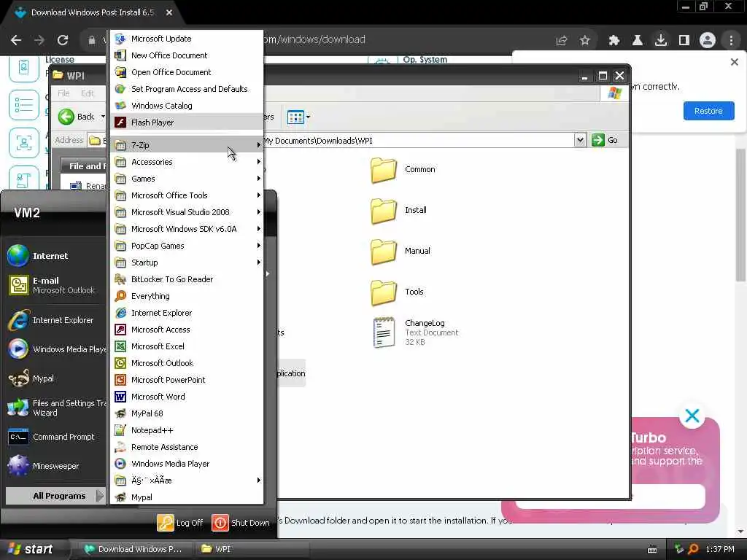Open Explorer address bar dropdown
Screen dimensions: 747x560
(579, 140)
